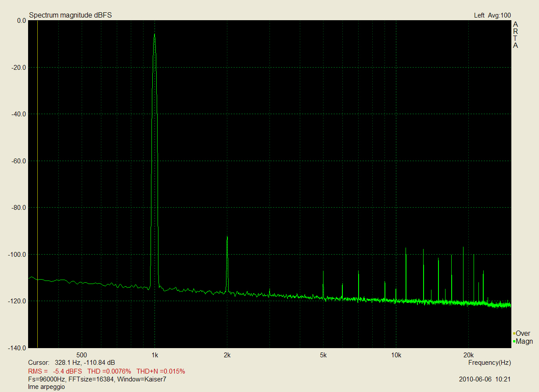Click the '1k' frequency axis tick label
This screenshot has width=539, height=392.
(x=155, y=355)
